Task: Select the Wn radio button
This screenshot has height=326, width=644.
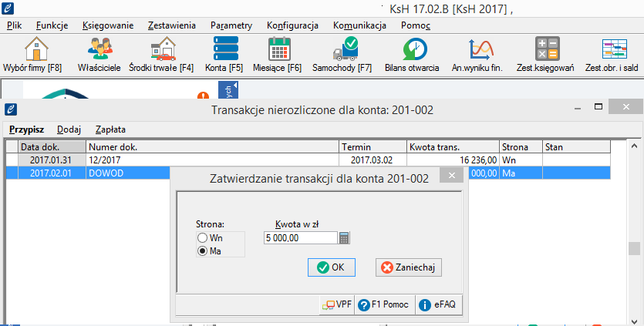Action: pyautogui.click(x=204, y=238)
